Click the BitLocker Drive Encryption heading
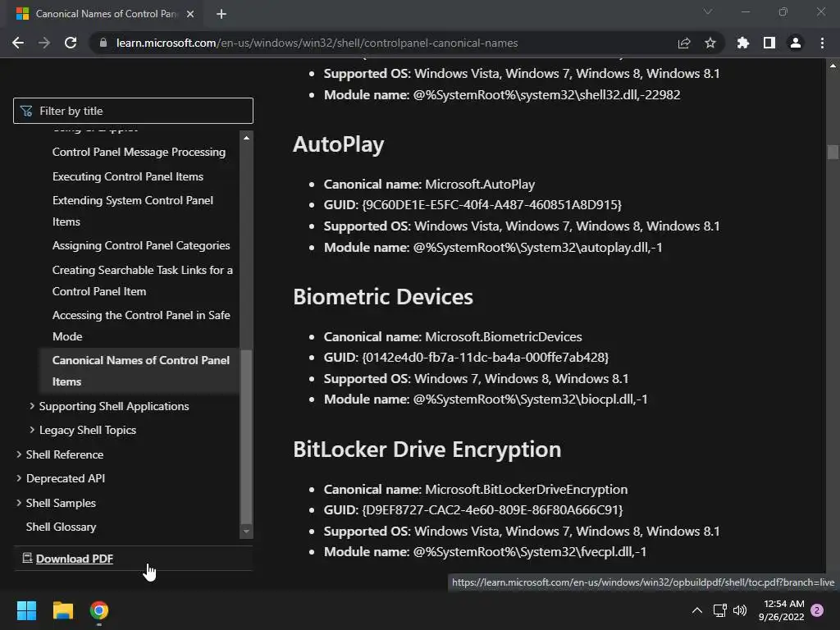This screenshot has width=840, height=630. pyautogui.click(x=427, y=450)
